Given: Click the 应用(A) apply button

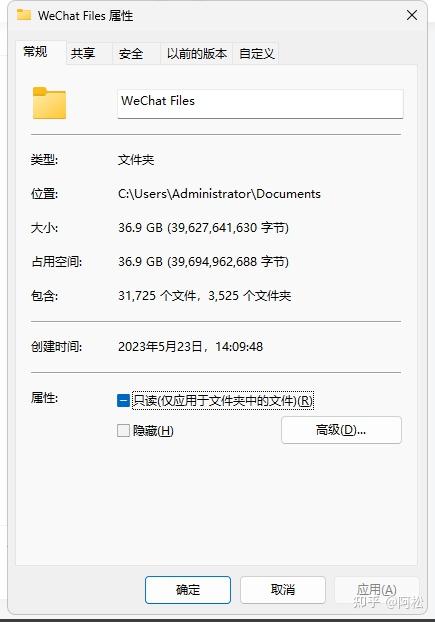Looking at the screenshot, I should [377, 590].
